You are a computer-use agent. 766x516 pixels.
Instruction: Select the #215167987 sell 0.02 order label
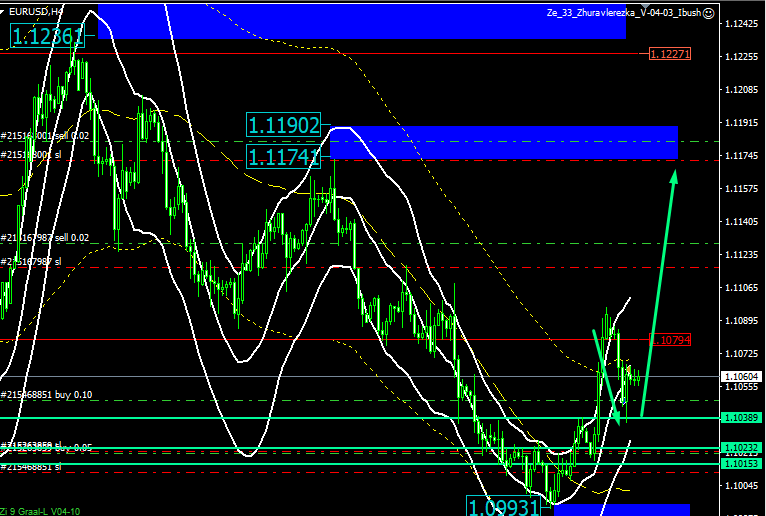pyautogui.click(x=45, y=238)
